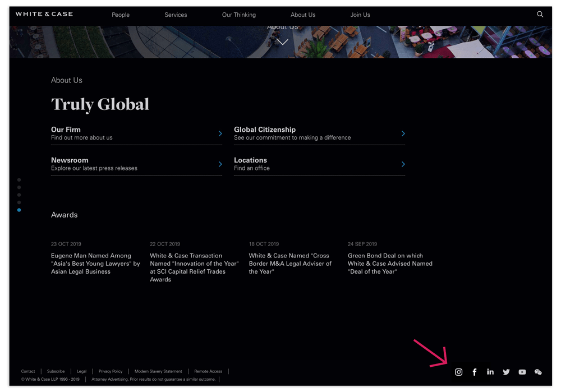561x392 pixels.
Task: Open the Eugene Man award article
Action: coord(95,264)
